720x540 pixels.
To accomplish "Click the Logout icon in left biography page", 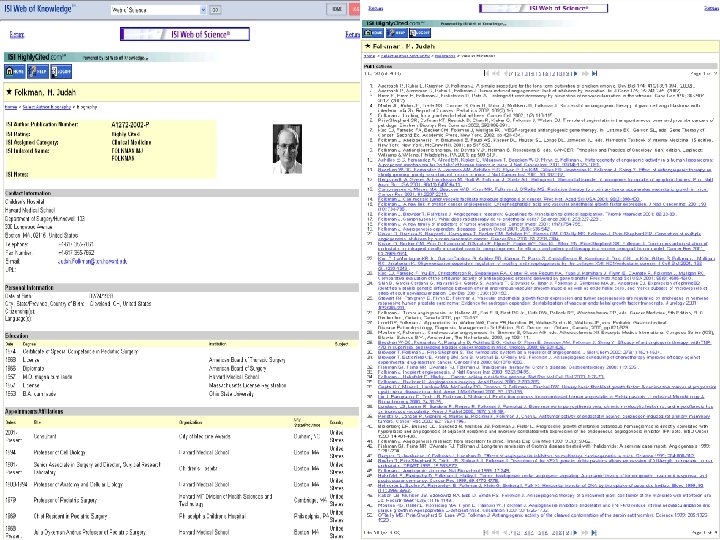I will coord(61,72).
